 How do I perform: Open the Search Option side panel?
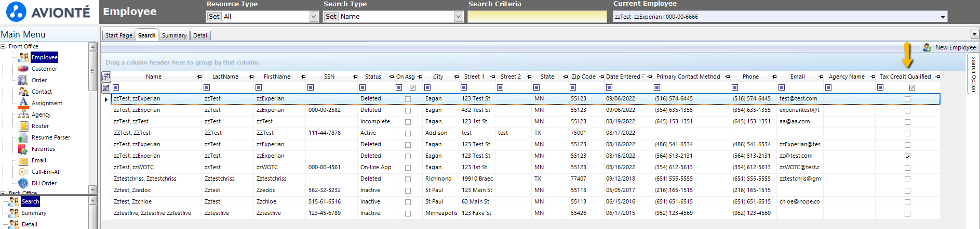coord(973,74)
